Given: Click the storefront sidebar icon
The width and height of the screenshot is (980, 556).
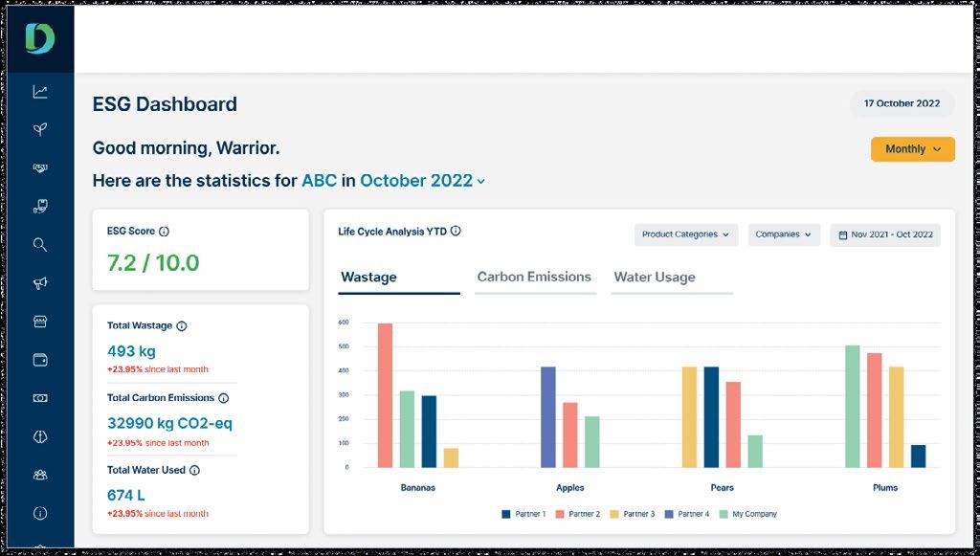Looking at the screenshot, I should 39,322.
